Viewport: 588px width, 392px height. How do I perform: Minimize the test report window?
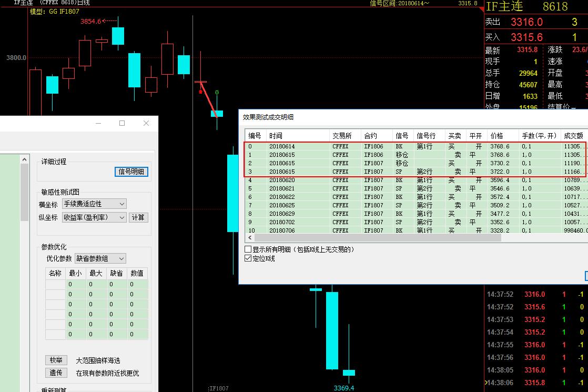click(x=98, y=123)
